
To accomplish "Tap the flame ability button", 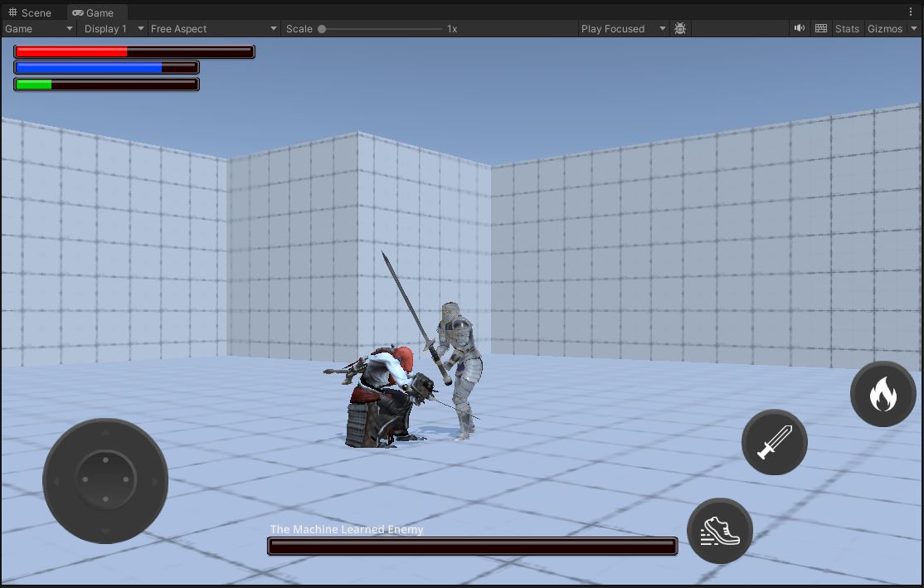I will [883, 393].
